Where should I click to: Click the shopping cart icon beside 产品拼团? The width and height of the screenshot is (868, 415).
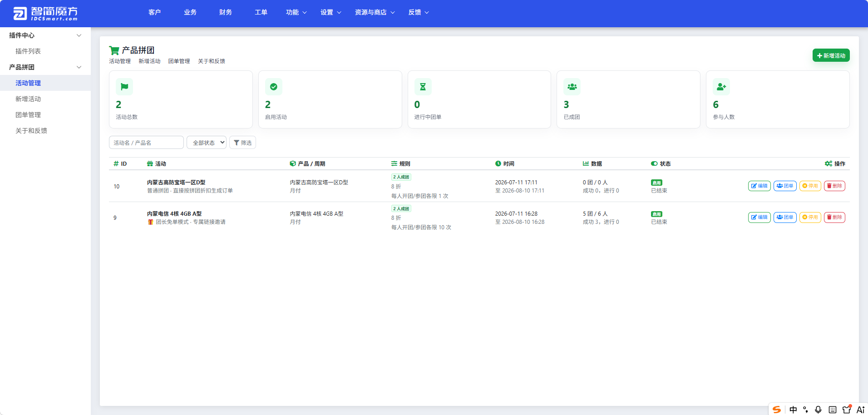point(114,50)
